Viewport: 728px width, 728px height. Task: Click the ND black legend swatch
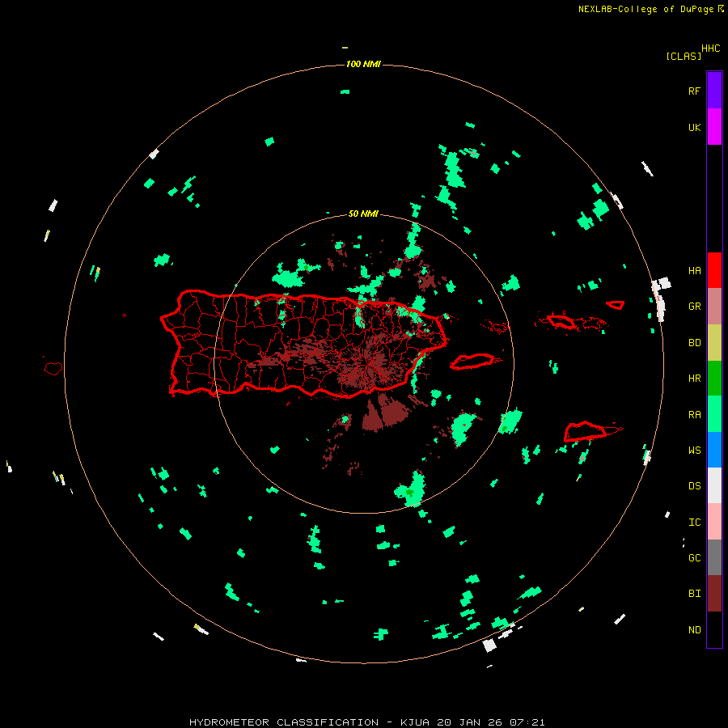pyautogui.click(x=714, y=629)
